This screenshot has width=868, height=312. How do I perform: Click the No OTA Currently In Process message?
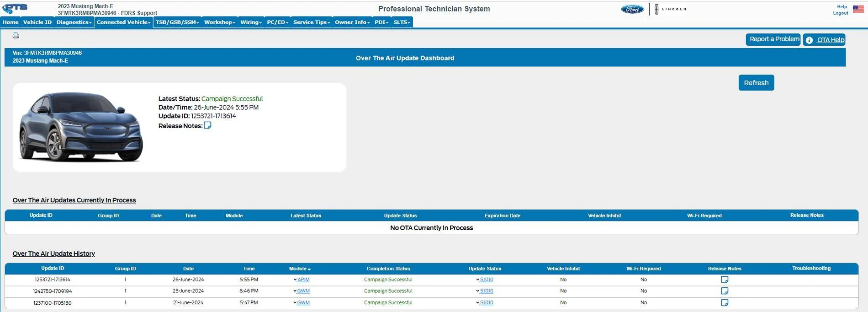431,228
